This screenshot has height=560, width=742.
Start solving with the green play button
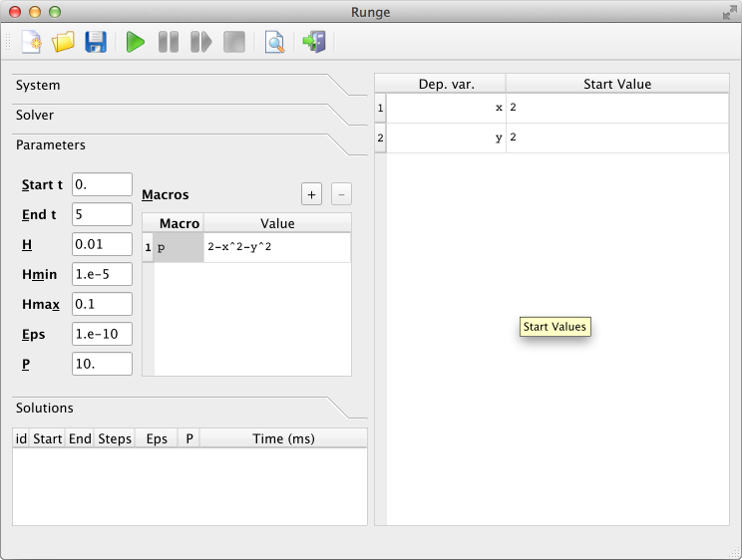[x=136, y=42]
